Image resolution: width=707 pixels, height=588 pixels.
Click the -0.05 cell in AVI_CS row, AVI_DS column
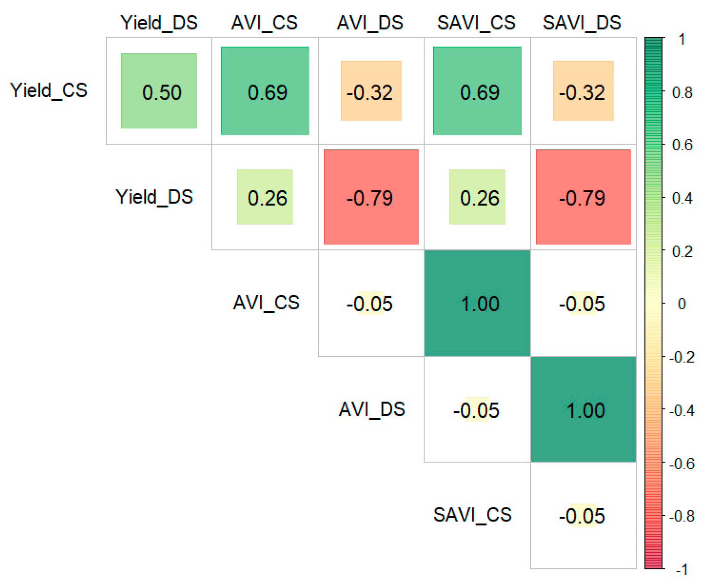tap(371, 303)
